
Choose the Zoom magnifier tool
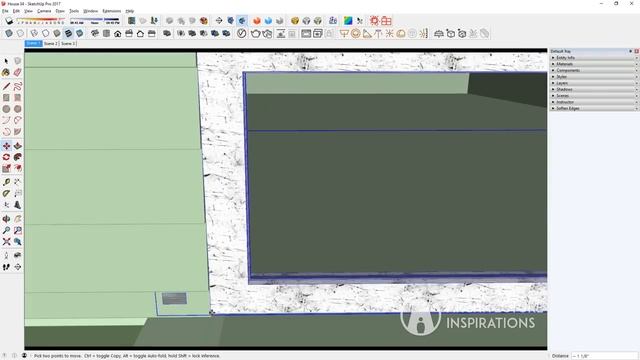[x=6, y=231]
